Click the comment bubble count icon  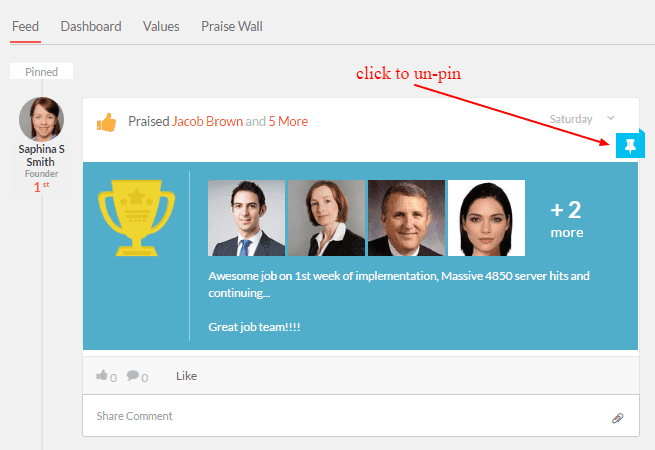[x=133, y=375]
